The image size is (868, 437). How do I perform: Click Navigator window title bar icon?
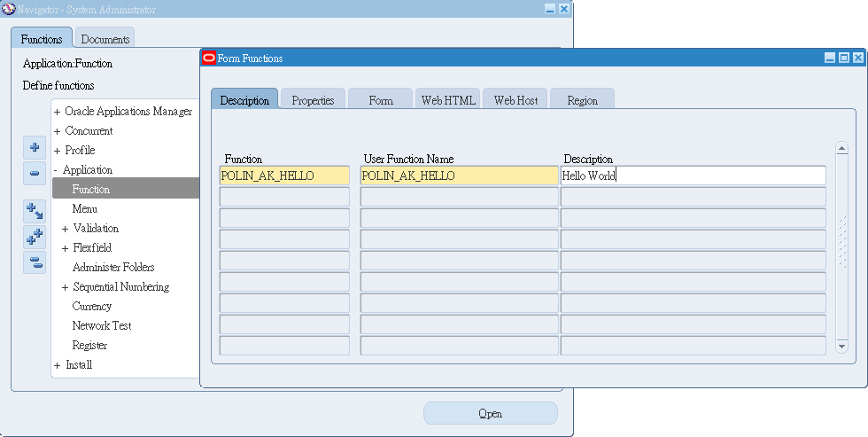pyautogui.click(x=8, y=9)
